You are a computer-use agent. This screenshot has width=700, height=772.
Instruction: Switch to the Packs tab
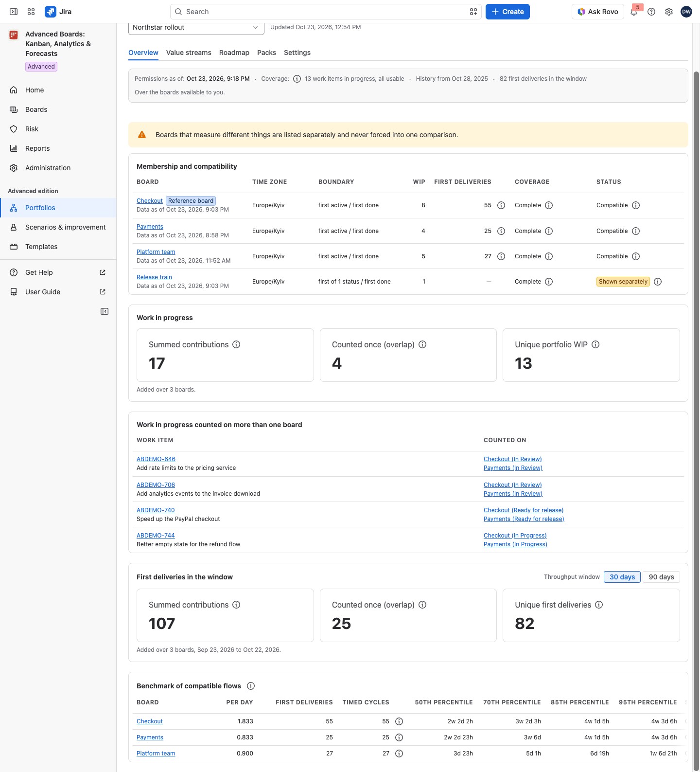(266, 53)
